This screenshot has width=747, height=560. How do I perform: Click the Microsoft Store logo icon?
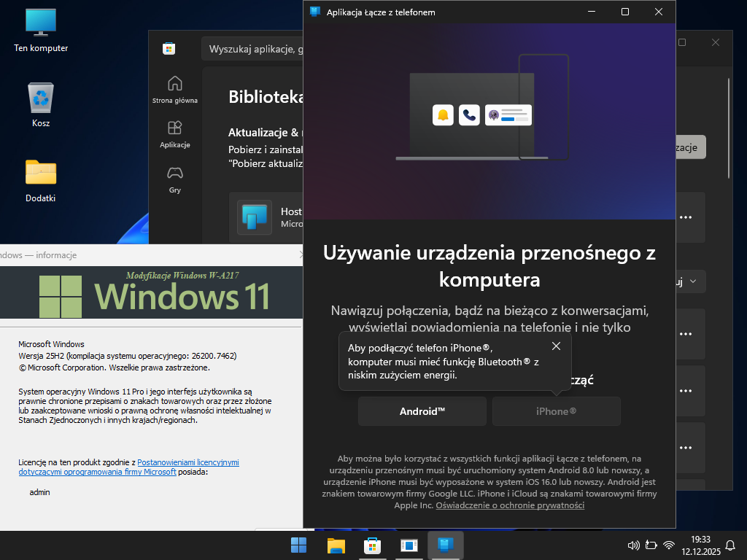point(169,49)
